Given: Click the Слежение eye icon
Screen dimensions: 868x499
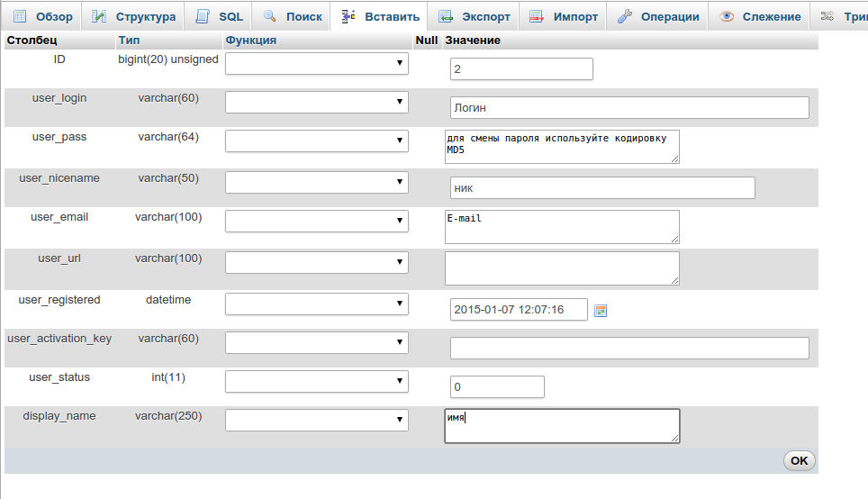Looking at the screenshot, I should (727, 16).
